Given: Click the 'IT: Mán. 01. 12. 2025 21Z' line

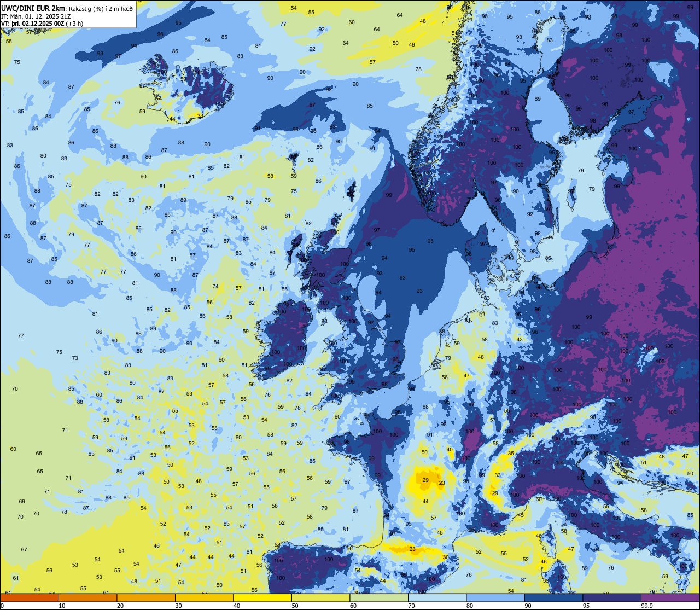Looking at the screenshot, I should point(36,15).
